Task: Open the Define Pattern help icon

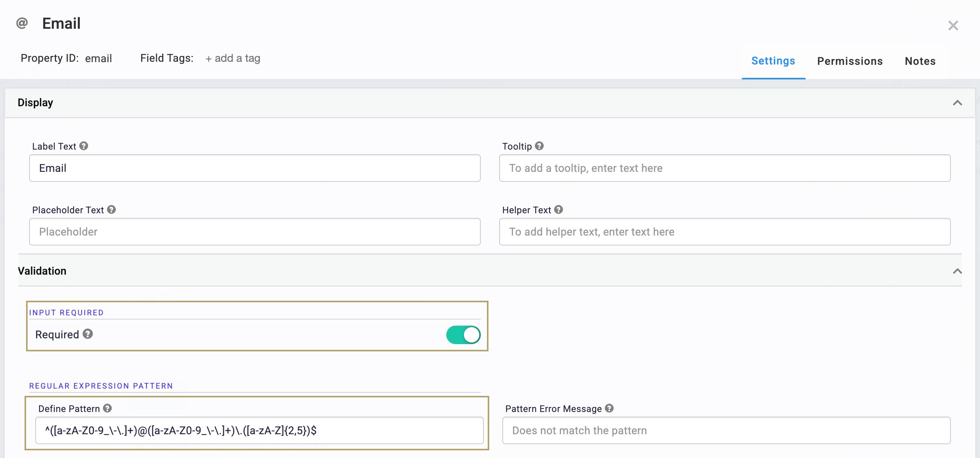Action: click(x=108, y=409)
